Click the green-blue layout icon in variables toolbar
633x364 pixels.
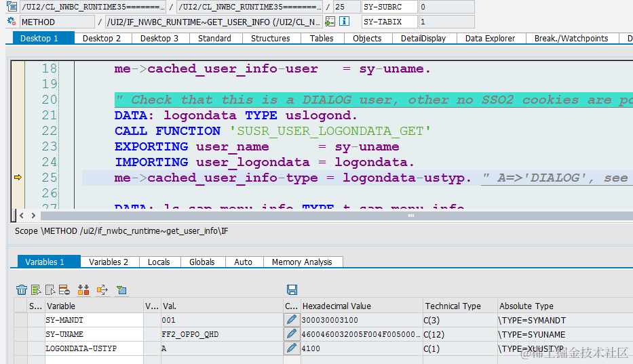(121, 289)
